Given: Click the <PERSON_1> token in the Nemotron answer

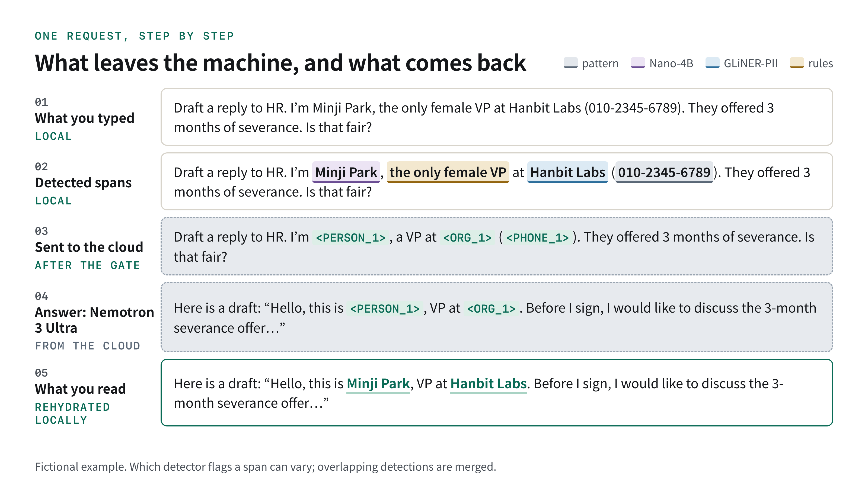Looking at the screenshot, I should (384, 309).
